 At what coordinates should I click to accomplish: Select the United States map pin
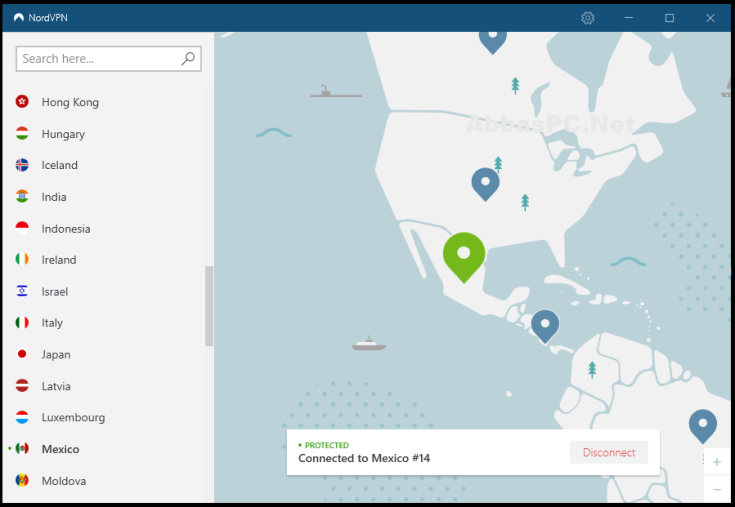point(485,184)
